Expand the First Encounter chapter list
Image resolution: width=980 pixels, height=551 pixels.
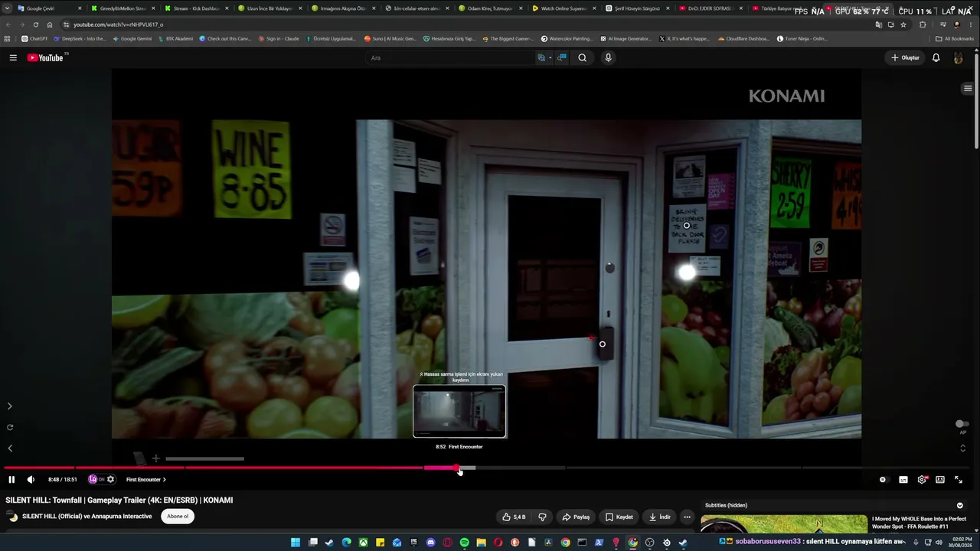coord(145,480)
